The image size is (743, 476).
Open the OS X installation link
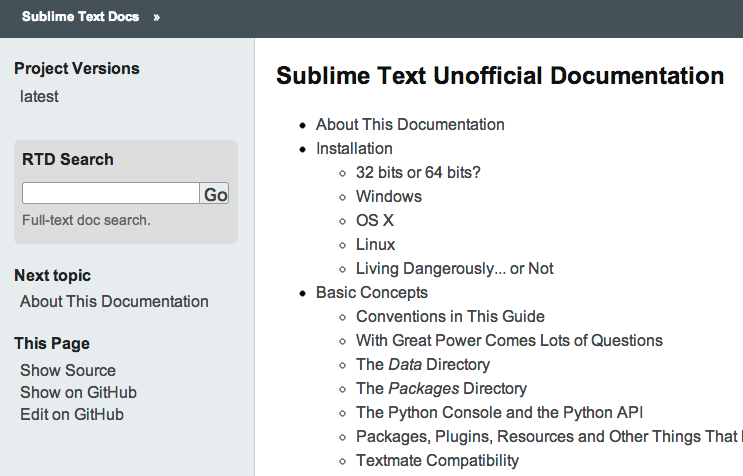coord(375,220)
